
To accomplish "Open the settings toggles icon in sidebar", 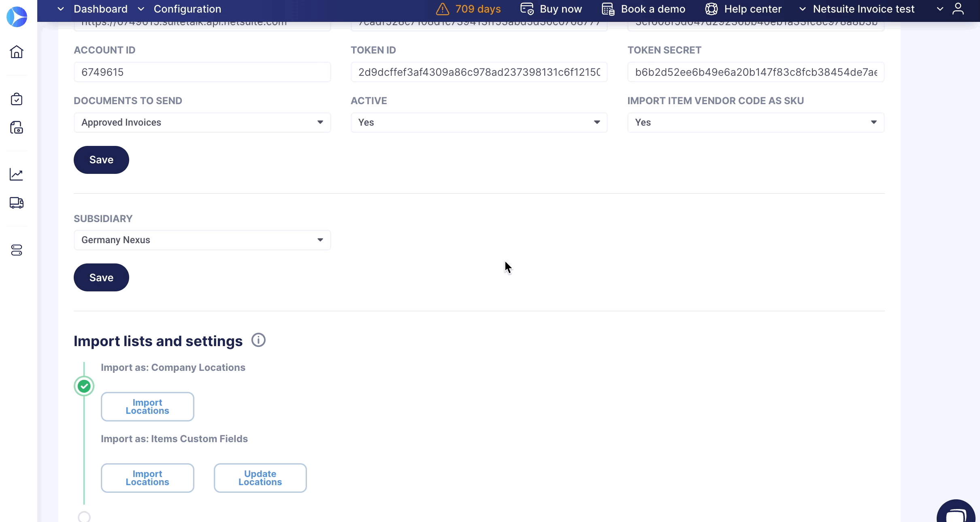I will click(x=17, y=250).
